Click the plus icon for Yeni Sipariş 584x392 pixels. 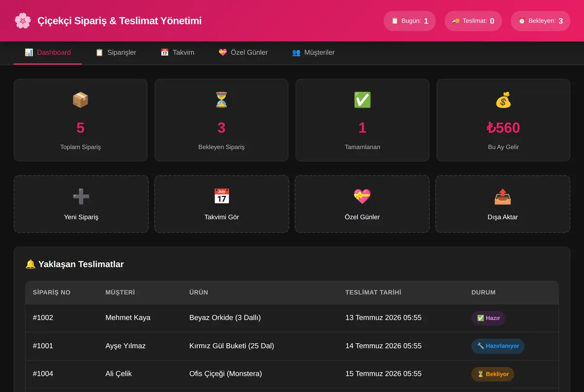coord(81,196)
